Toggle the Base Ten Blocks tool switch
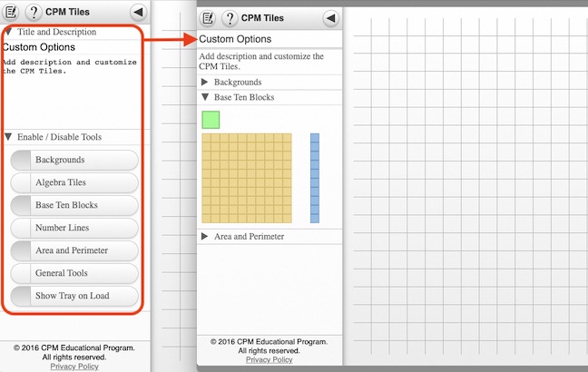The image size is (588, 372). pos(74,205)
